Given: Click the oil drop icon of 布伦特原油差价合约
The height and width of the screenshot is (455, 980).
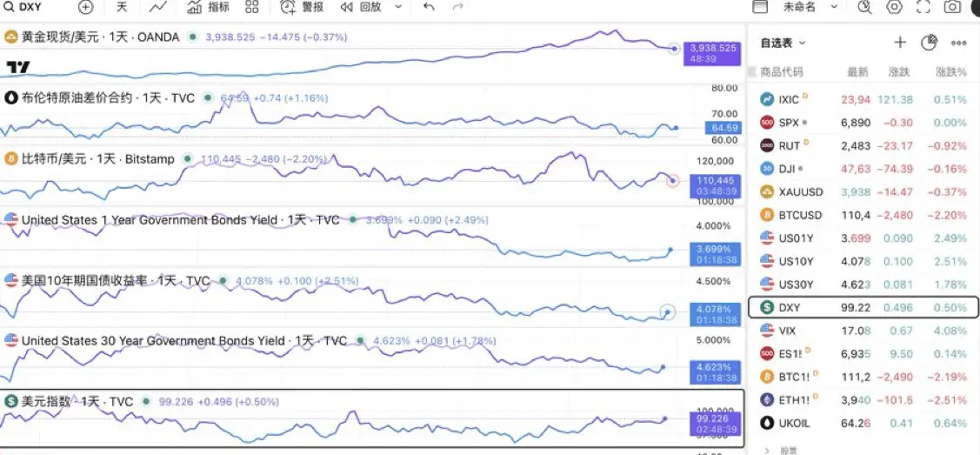Looking at the screenshot, I should 10,98.
